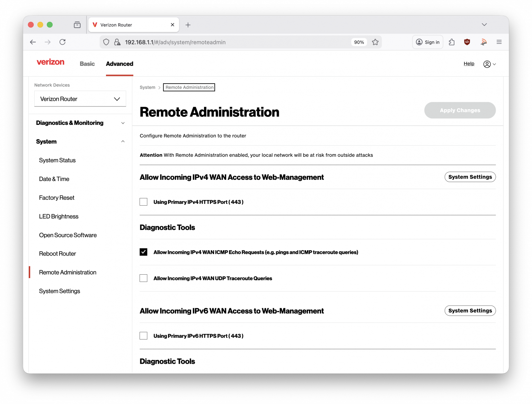Go back using the back arrow

coord(33,42)
